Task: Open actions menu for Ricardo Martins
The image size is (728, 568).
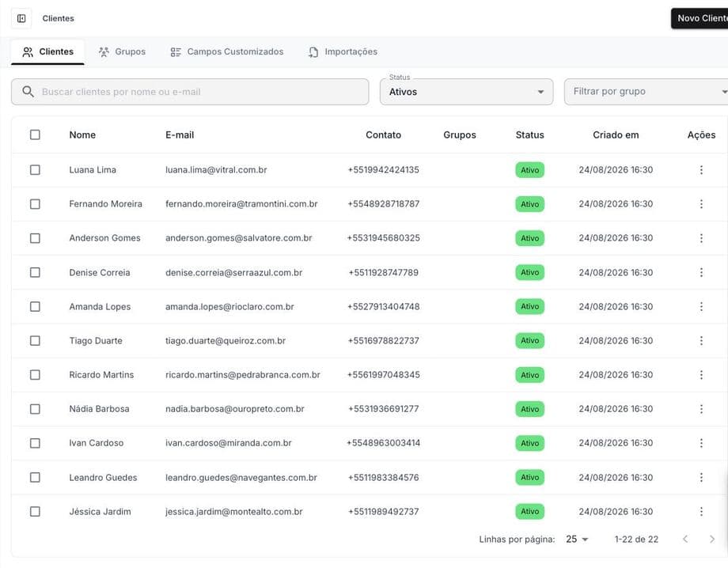Action: click(x=701, y=375)
